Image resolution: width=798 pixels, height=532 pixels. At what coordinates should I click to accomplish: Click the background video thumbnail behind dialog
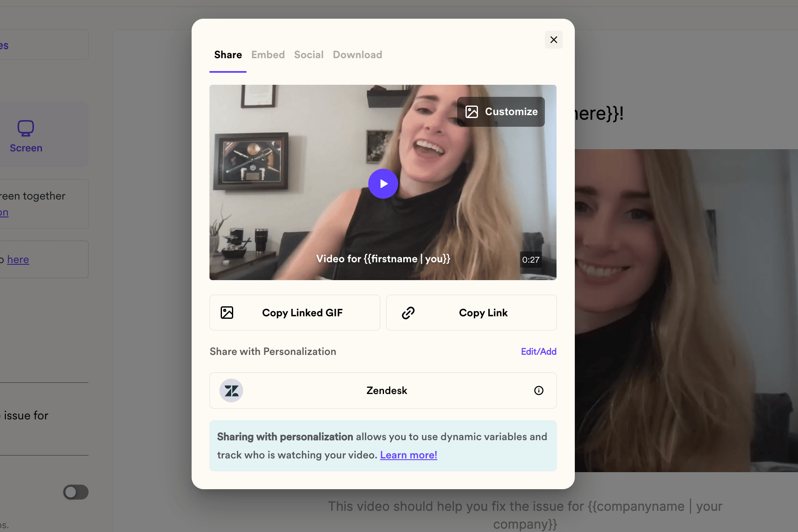(686, 310)
